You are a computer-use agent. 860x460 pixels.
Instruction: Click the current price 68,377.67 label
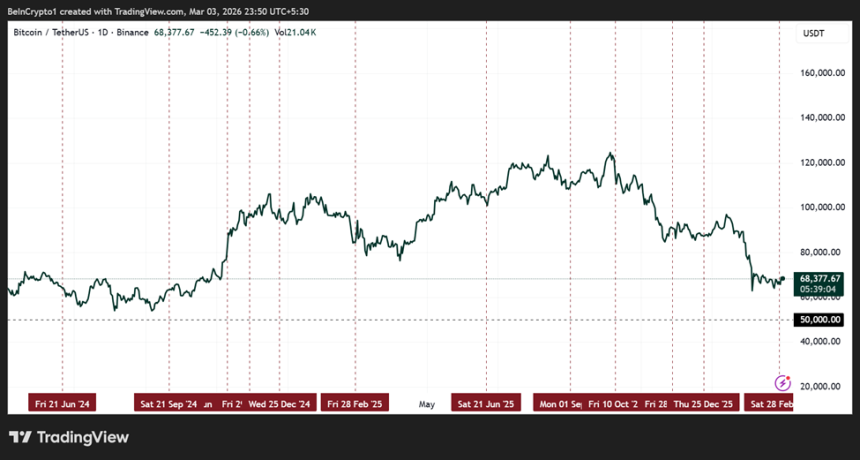818,278
